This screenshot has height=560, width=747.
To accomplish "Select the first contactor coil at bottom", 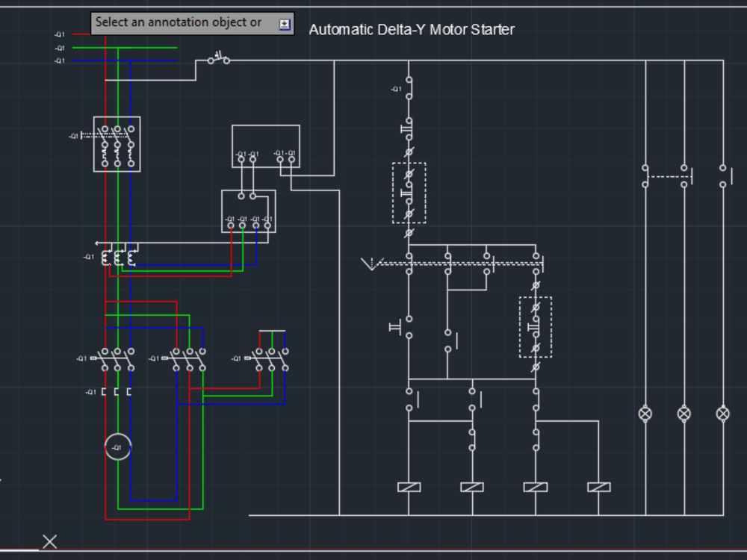I will [409, 487].
